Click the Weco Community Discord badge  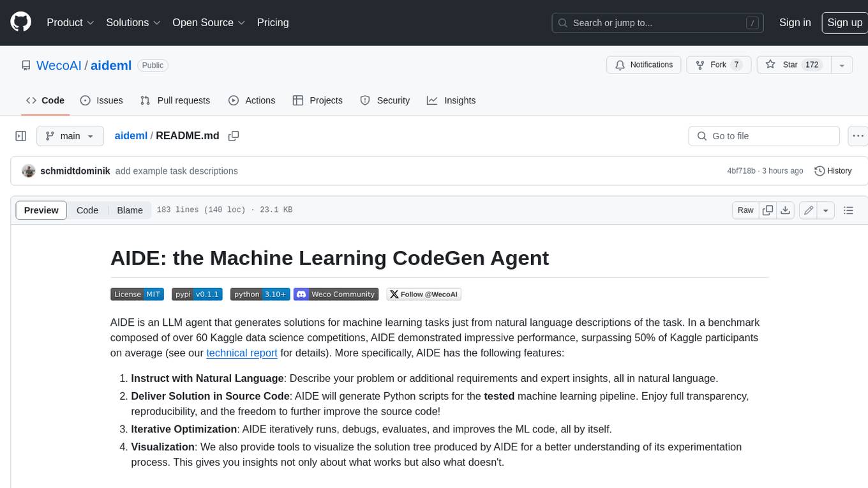(x=336, y=294)
